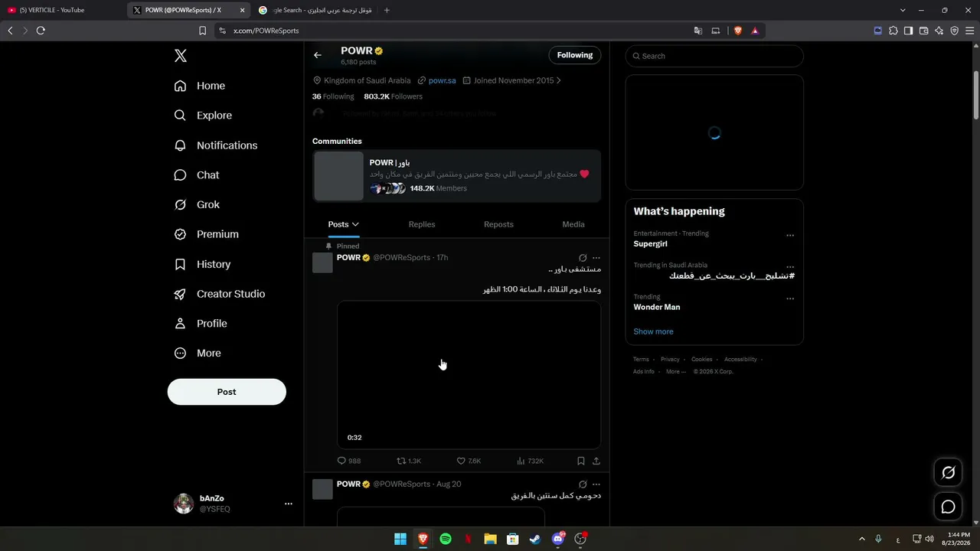Expand the Joined November 2015 chevron
Image resolution: width=980 pixels, height=551 pixels.
coord(559,80)
